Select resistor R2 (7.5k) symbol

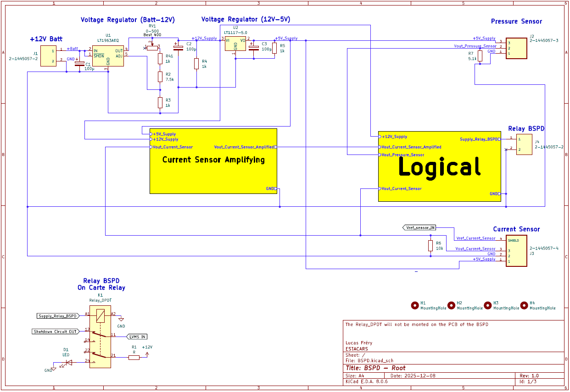coord(160,77)
